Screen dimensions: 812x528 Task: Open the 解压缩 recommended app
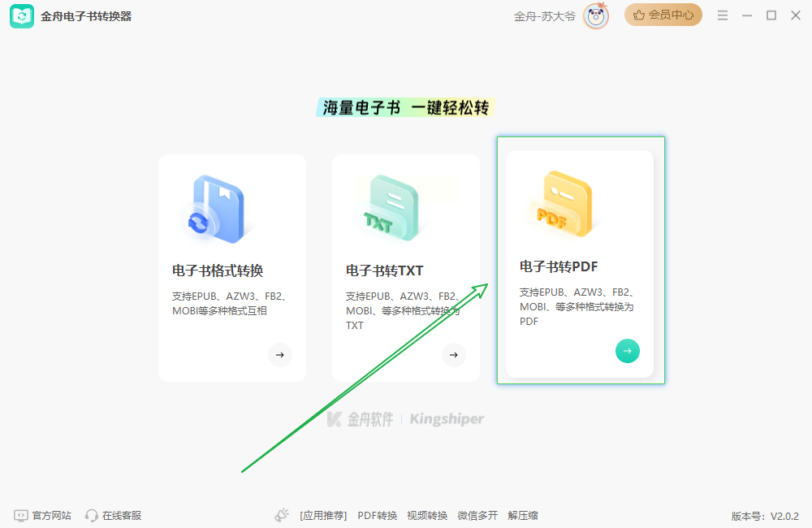click(523, 516)
